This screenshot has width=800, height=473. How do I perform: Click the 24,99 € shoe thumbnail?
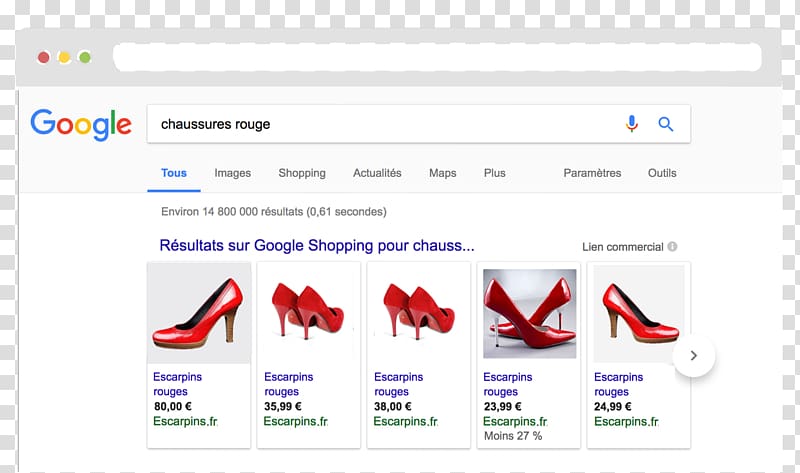tap(639, 313)
